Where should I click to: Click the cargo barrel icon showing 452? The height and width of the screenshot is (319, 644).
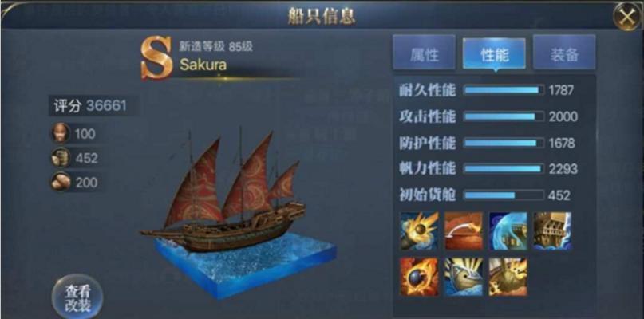pos(61,158)
